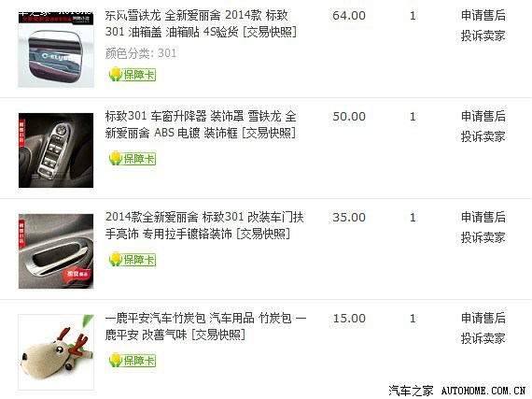
Task: Click 投诉卖家 for the 35.00 door handle order
Action: click(483, 237)
